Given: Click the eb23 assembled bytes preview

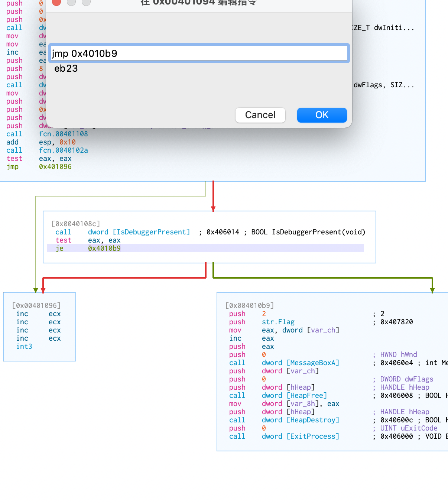Looking at the screenshot, I should point(66,69).
